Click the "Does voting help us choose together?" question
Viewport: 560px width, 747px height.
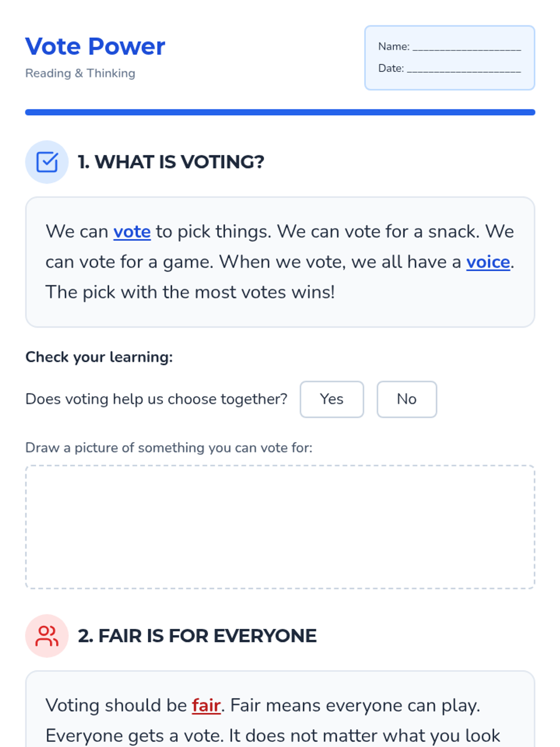coord(156,399)
